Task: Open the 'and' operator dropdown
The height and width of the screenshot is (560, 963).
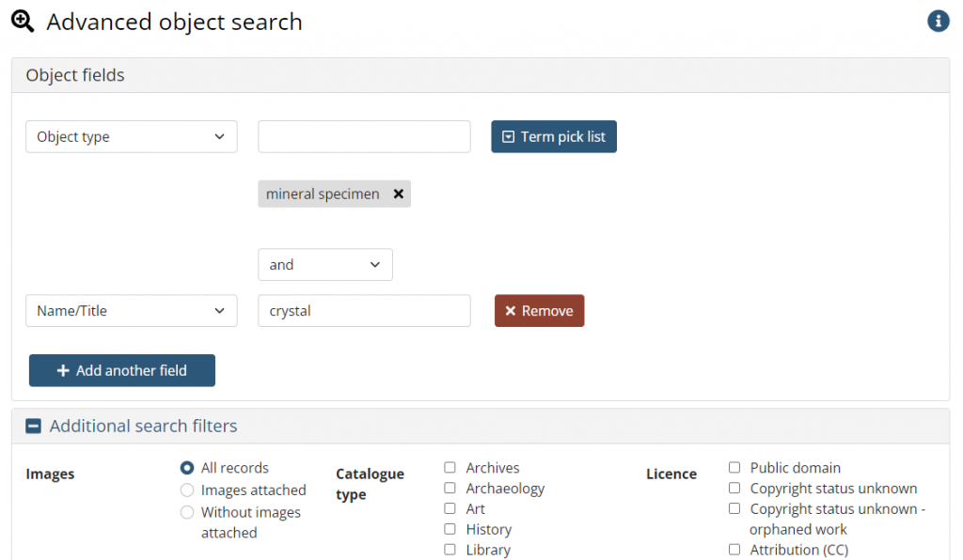Action: pyautogui.click(x=324, y=264)
